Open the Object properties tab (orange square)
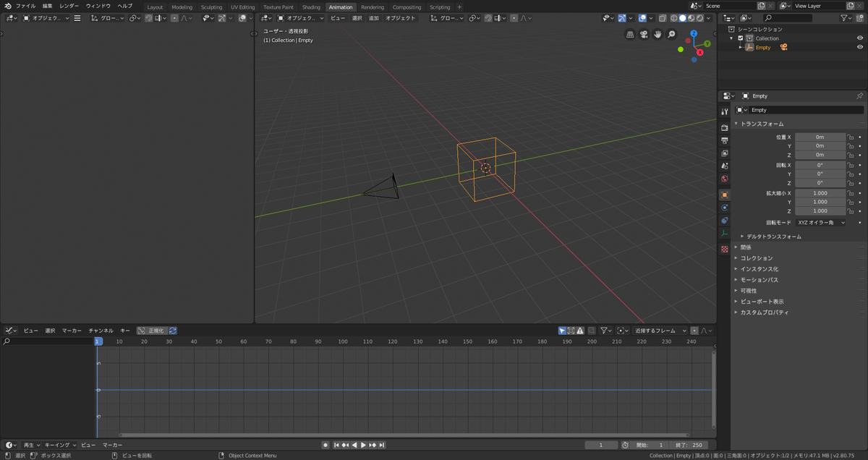The image size is (868, 460). click(x=724, y=195)
